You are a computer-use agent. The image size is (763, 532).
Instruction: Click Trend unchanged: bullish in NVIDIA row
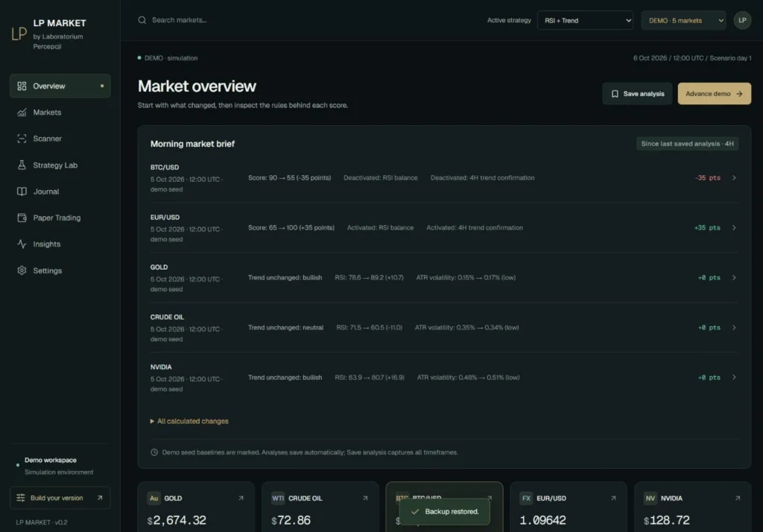tap(285, 377)
